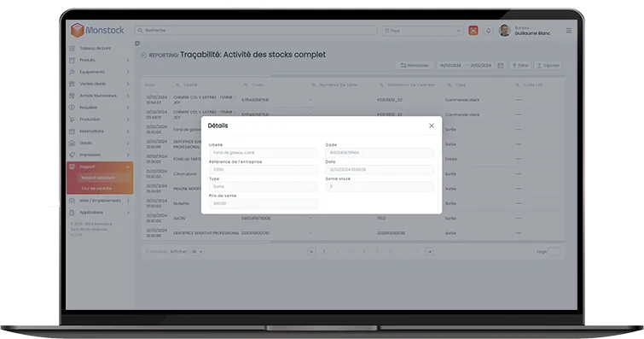Expand the Equipements menu chevron
This screenshot has height=339, width=644.
coord(128,72)
